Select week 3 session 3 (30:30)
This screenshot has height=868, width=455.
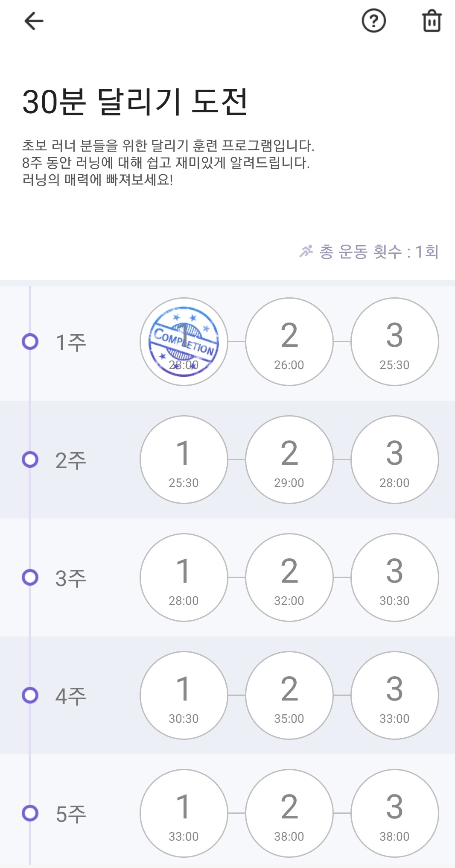(395, 578)
